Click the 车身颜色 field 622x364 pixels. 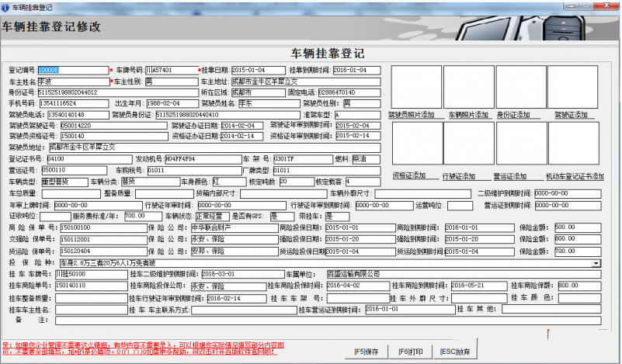229,182
